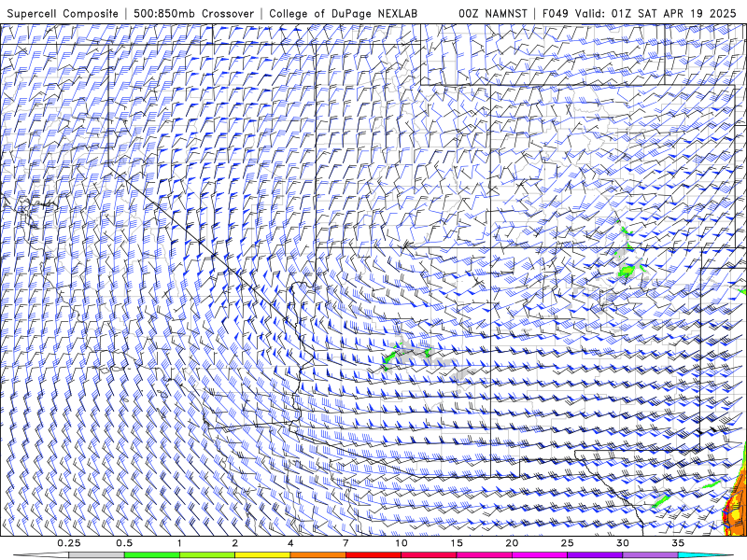Click the orange 4–7 color bar segment
The width and height of the screenshot is (747, 560).
point(317,555)
